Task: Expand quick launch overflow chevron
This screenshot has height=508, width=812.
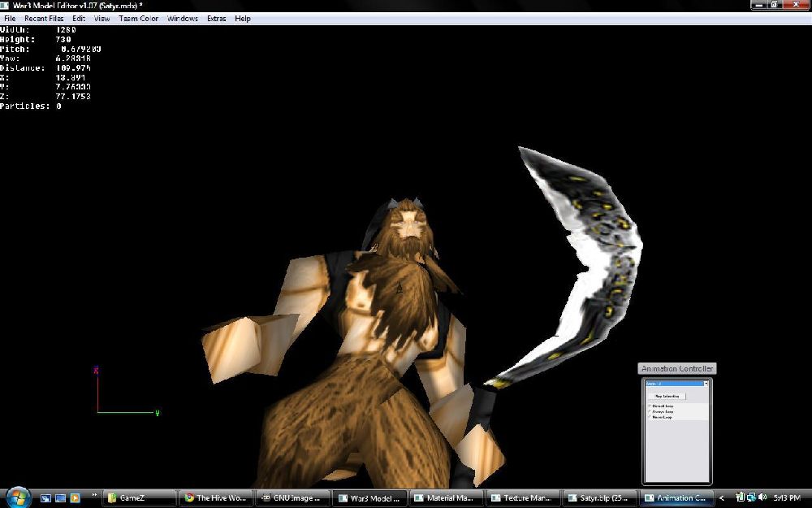Action: (93, 495)
